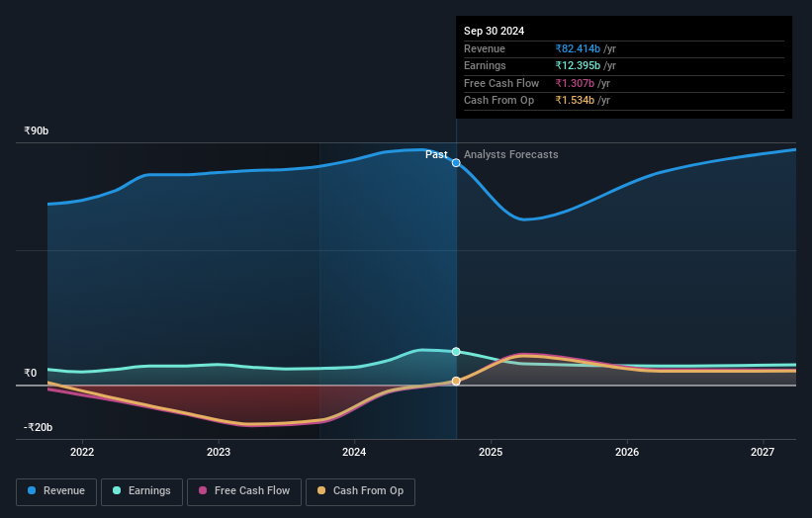
Task: Click the Earnings row label in tooltip
Action: (x=486, y=65)
